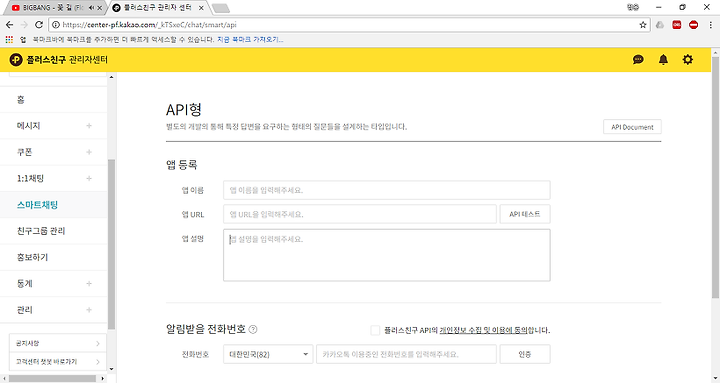The image size is (720, 383).
Task: Click sidebar scroll-down arrow
Action: tap(112, 369)
